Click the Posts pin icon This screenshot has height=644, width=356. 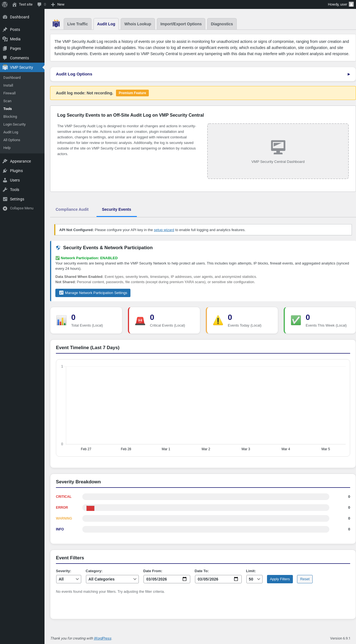pyautogui.click(x=5, y=30)
